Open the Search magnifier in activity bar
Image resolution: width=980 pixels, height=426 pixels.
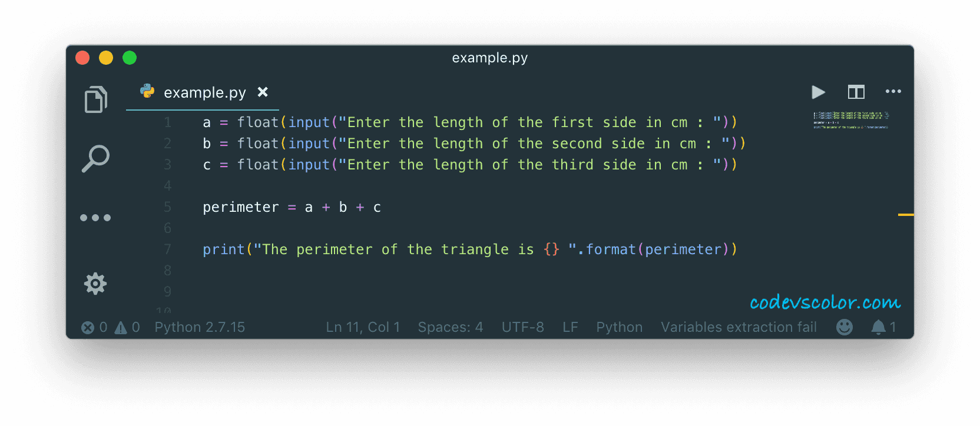pos(95,158)
